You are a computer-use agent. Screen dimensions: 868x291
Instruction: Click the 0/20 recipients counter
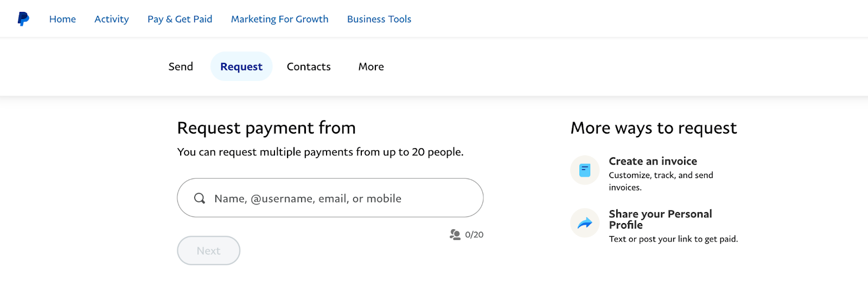(474, 235)
